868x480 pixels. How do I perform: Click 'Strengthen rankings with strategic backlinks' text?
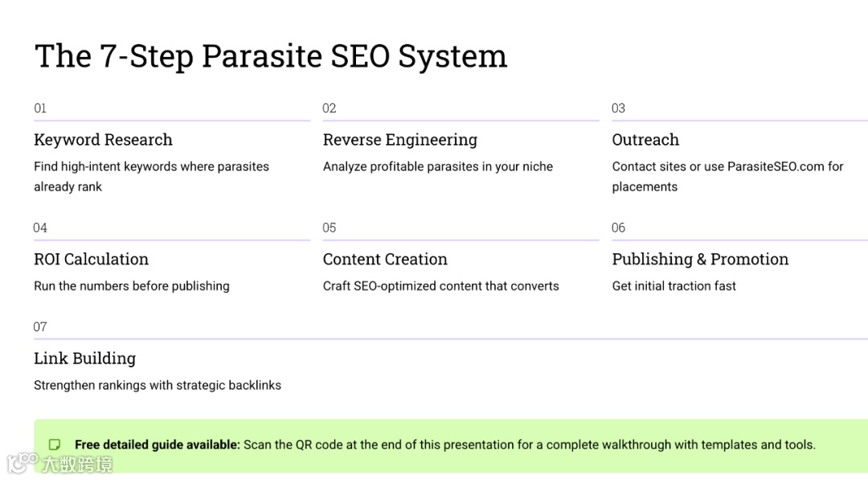point(158,385)
